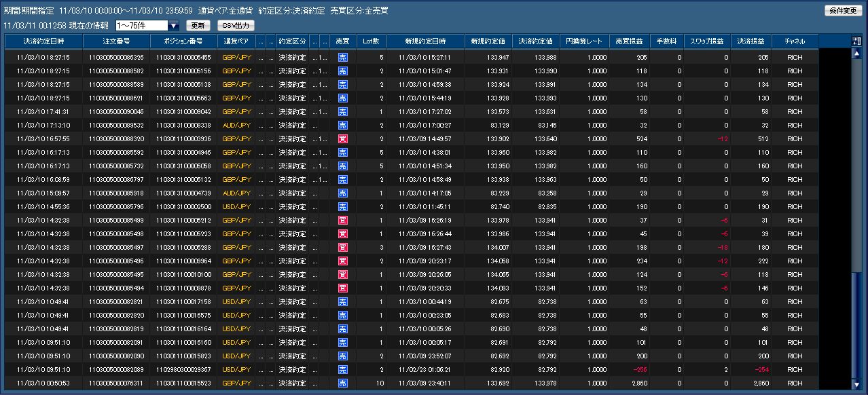
Task: Sort by 売買損益 column header
Action: [630, 41]
